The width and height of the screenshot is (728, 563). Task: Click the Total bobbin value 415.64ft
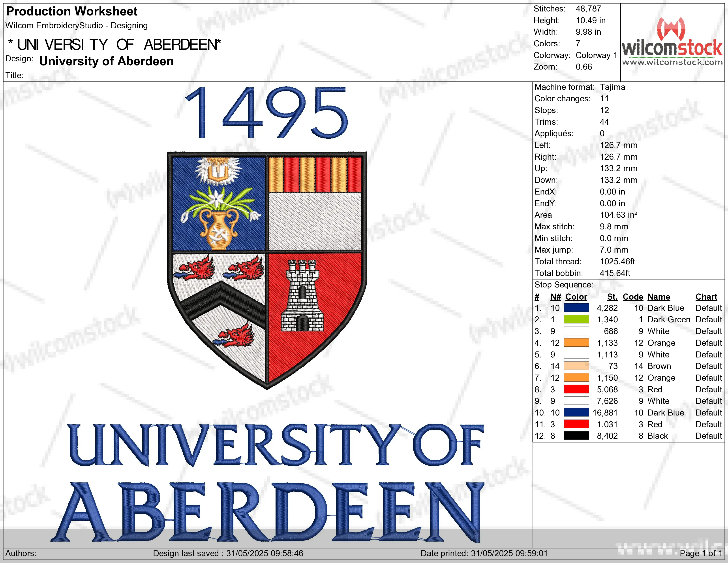point(615,273)
